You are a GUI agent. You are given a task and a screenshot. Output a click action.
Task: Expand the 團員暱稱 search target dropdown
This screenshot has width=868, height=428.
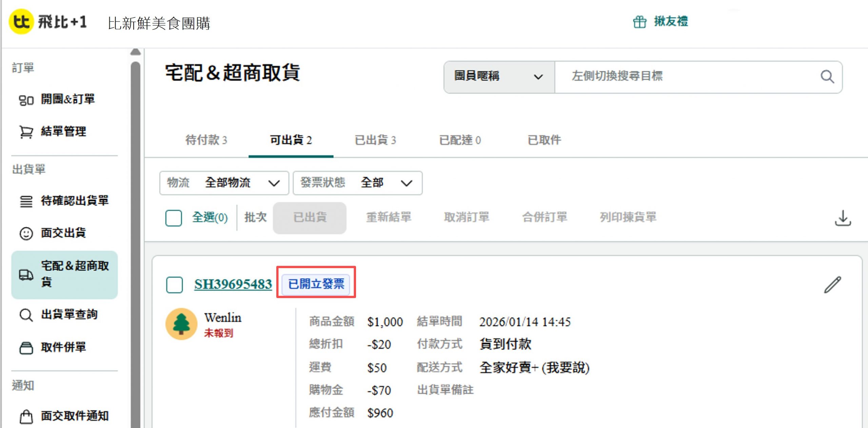(499, 77)
